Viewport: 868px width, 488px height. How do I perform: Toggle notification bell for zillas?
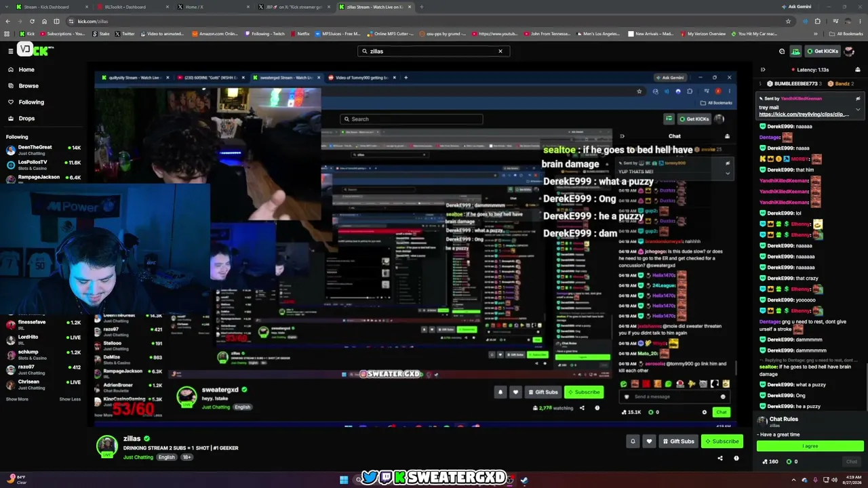(x=633, y=441)
